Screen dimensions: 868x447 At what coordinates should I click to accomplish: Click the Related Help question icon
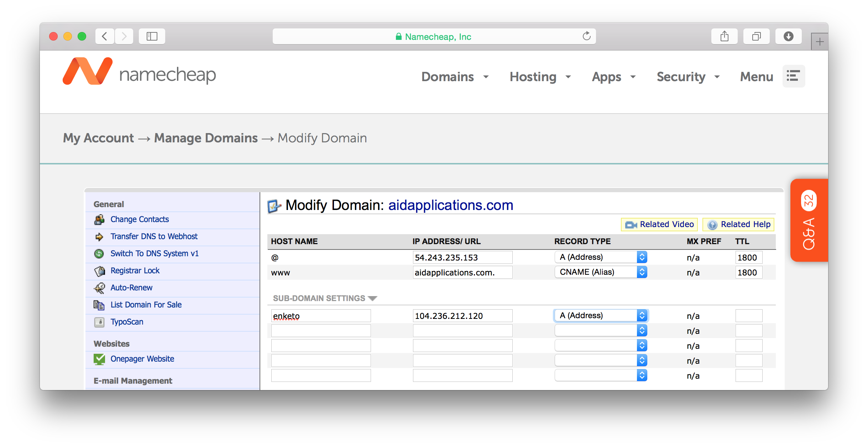coord(712,225)
